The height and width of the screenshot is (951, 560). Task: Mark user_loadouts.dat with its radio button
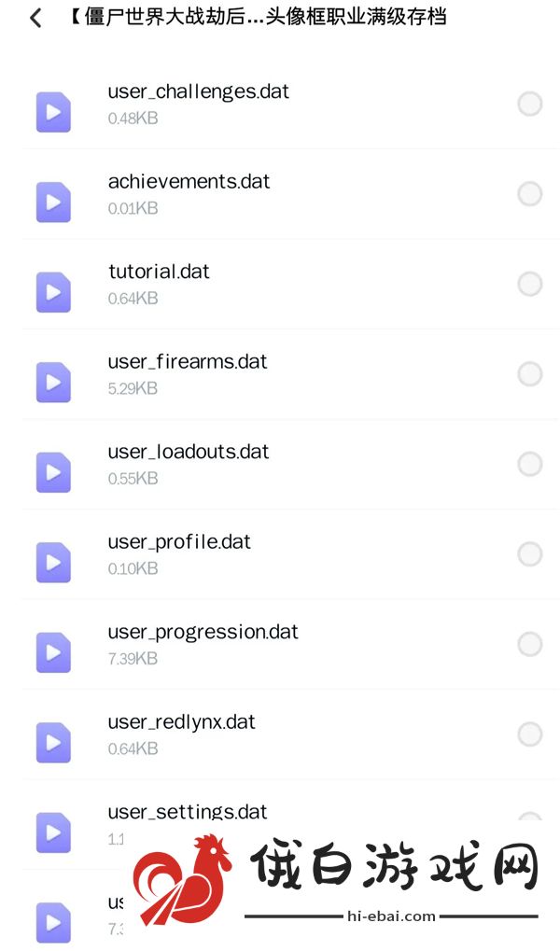coord(529,464)
